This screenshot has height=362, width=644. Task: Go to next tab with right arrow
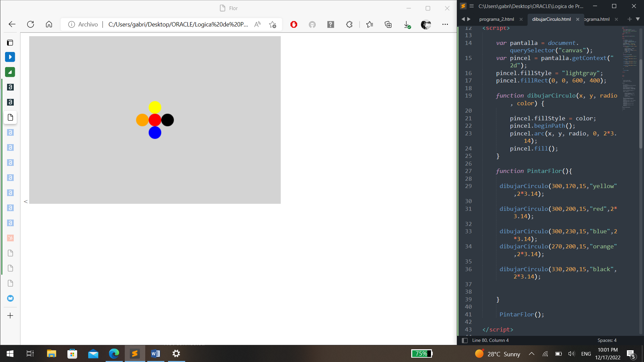tap(469, 19)
